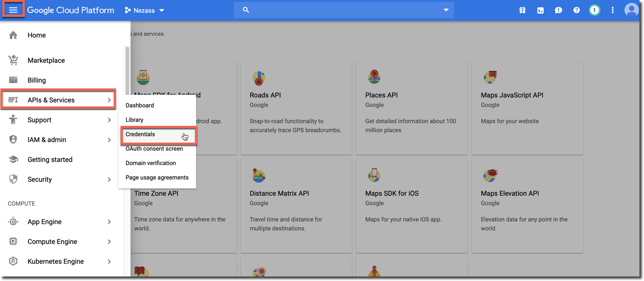The width and height of the screenshot is (644, 281).
Task: Open Page usage agreements menu entry
Action: click(157, 178)
